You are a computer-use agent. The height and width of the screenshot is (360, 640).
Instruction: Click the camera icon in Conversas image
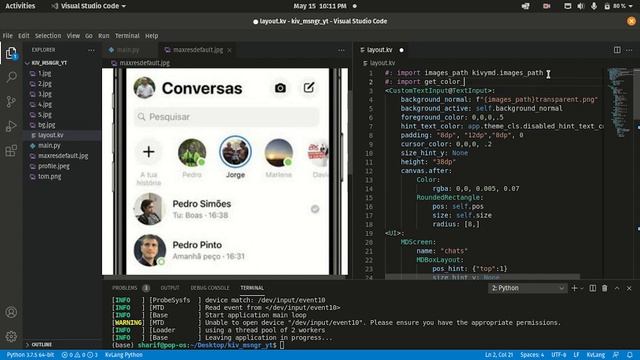pos(280,88)
